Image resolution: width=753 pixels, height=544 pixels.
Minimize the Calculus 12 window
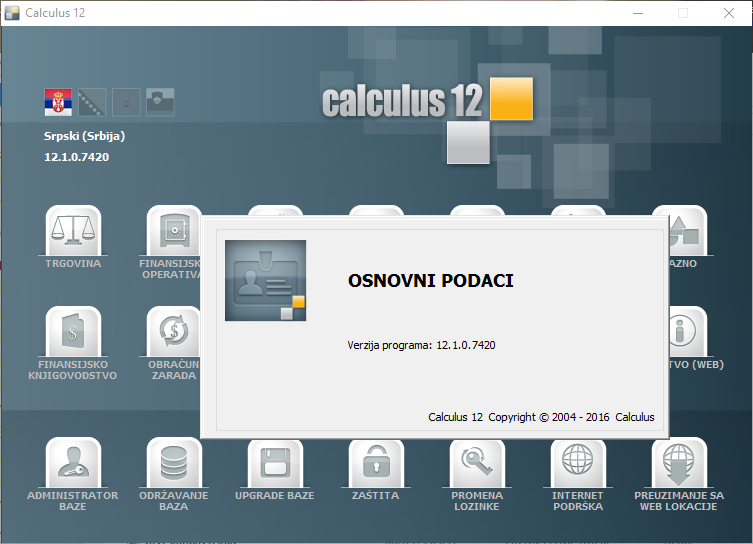pyautogui.click(x=638, y=13)
